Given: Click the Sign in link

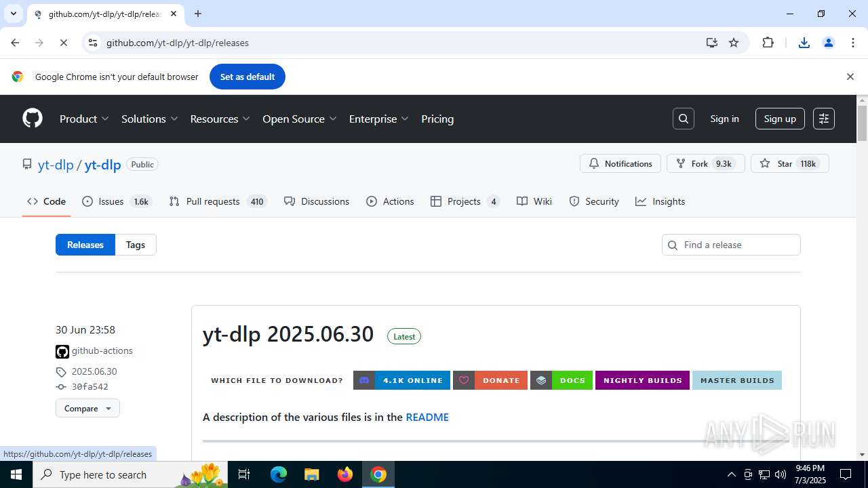Looking at the screenshot, I should coord(724,119).
